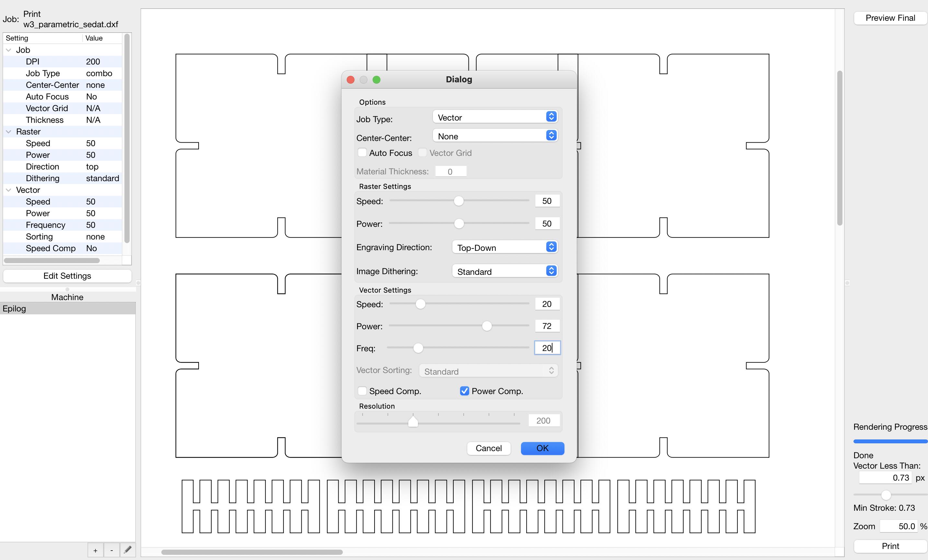928x560 pixels.
Task: Select the DPI setting row
Action: pos(63,62)
